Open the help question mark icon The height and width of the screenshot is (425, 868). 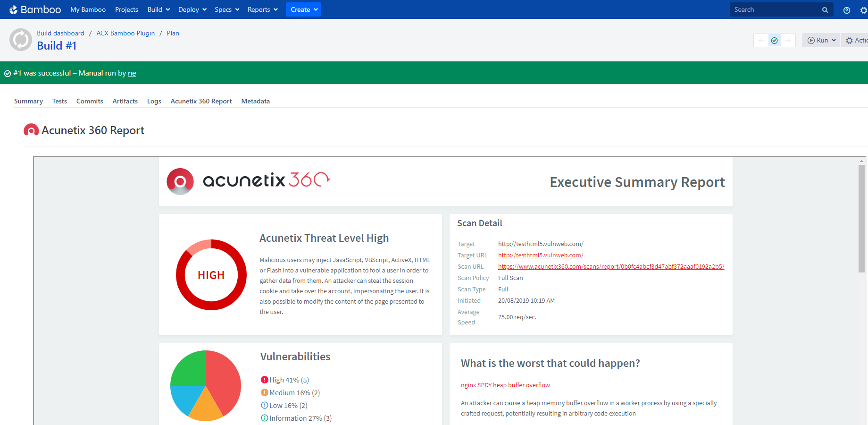pyautogui.click(x=847, y=10)
